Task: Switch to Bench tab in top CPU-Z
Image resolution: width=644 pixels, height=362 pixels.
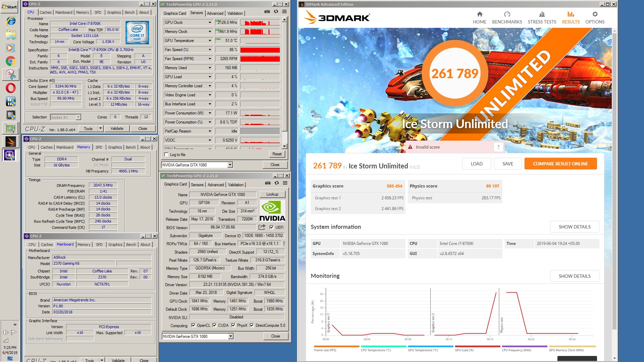Action: (x=130, y=12)
